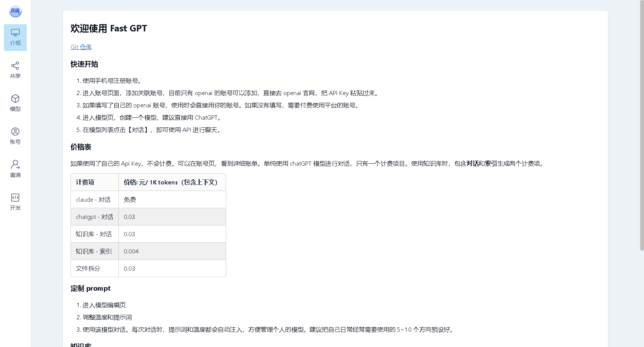
Task: Click the share-nodes icon above 共享
Action: pos(15,65)
